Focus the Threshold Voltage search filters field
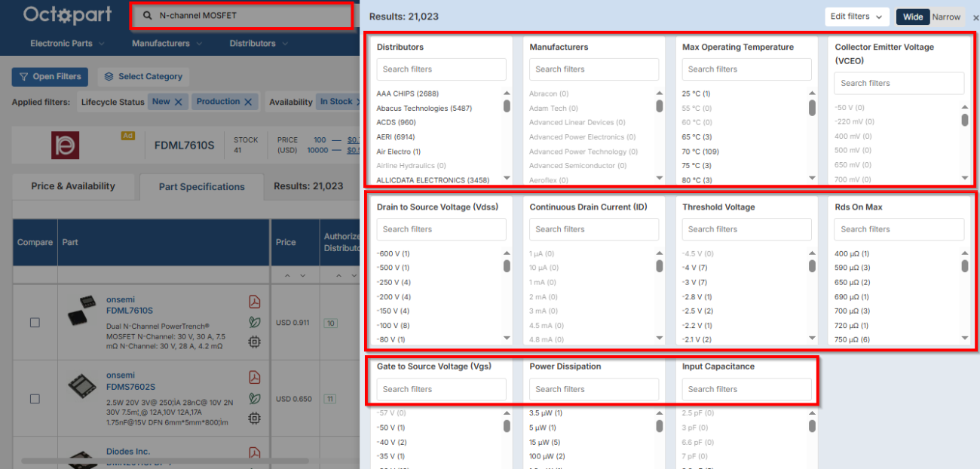980x469 pixels. click(747, 229)
